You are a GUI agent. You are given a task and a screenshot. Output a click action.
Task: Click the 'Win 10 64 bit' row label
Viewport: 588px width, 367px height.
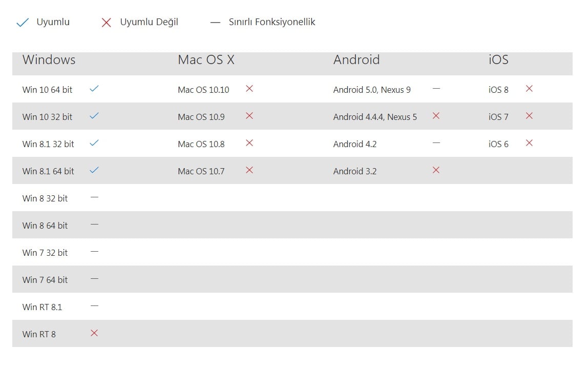[47, 90]
